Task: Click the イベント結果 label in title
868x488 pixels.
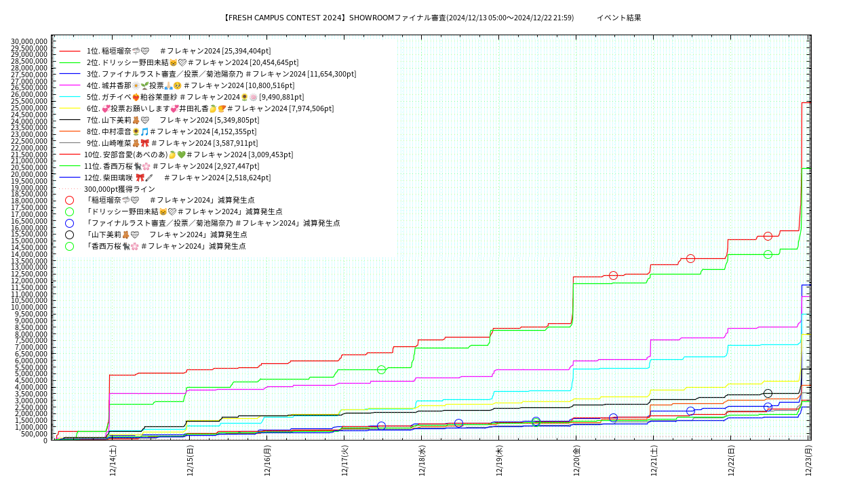Action: (618, 18)
